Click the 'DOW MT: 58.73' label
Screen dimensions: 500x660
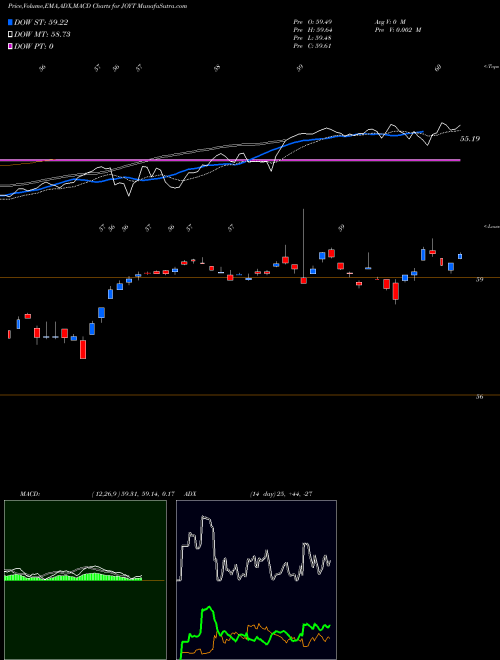pos(42,34)
